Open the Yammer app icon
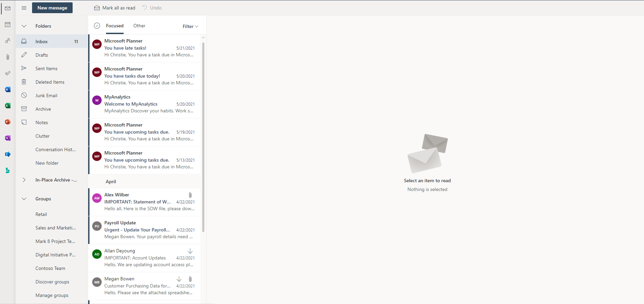The width and height of the screenshot is (644, 304). pos(7,154)
